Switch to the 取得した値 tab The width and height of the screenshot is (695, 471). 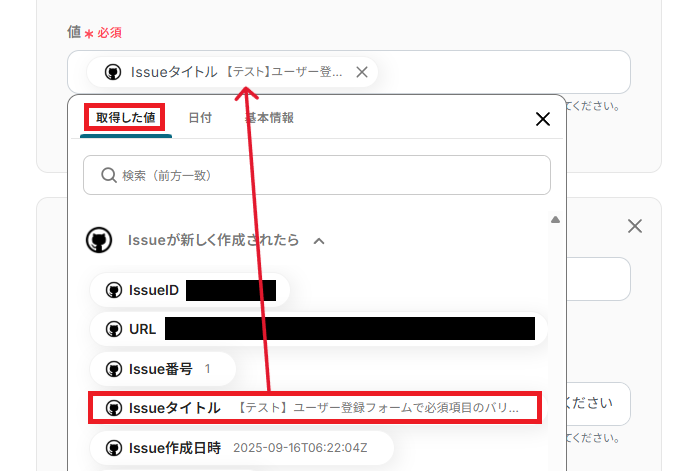pos(125,118)
